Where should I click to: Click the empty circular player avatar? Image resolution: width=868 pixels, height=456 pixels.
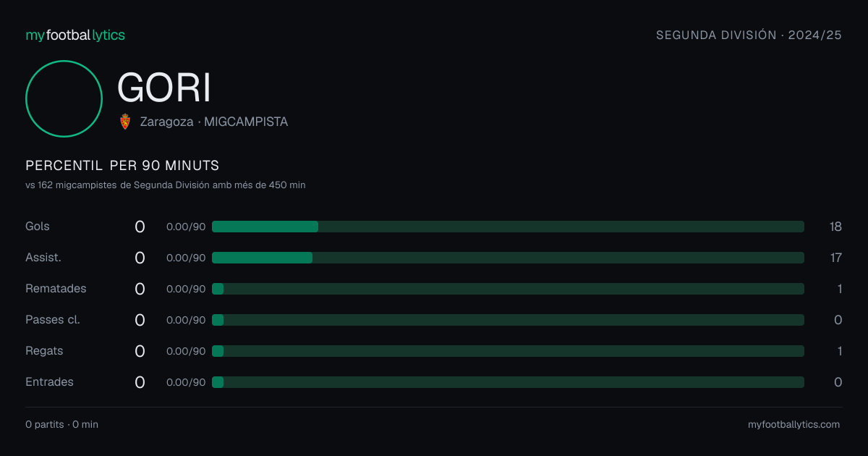pyautogui.click(x=64, y=98)
